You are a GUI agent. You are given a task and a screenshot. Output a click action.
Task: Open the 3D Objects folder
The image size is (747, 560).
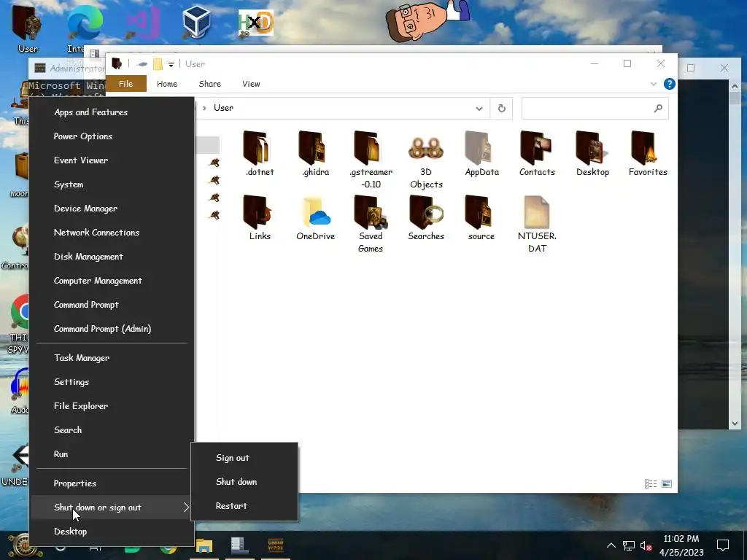coord(426,160)
